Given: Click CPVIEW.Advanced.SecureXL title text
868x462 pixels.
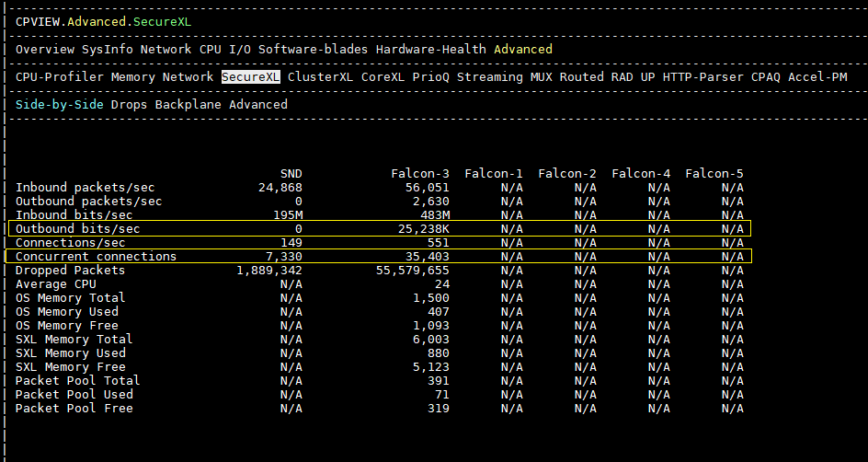Looking at the screenshot, I should tap(104, 21).
